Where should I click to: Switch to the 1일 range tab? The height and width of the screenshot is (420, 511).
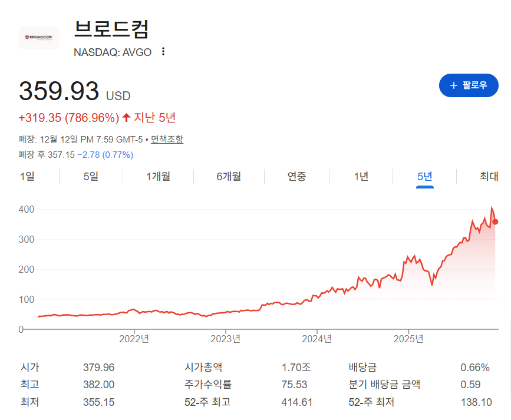(x=27, y=176)
